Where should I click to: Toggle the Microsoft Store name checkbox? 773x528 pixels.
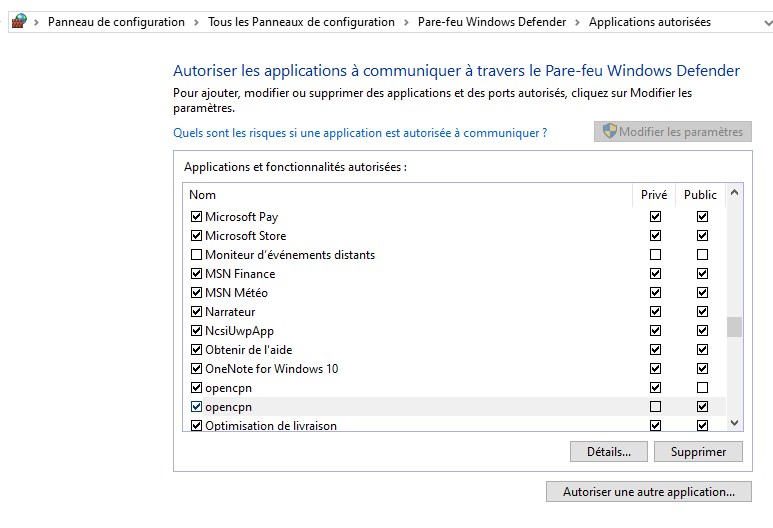tap(196, 236)
